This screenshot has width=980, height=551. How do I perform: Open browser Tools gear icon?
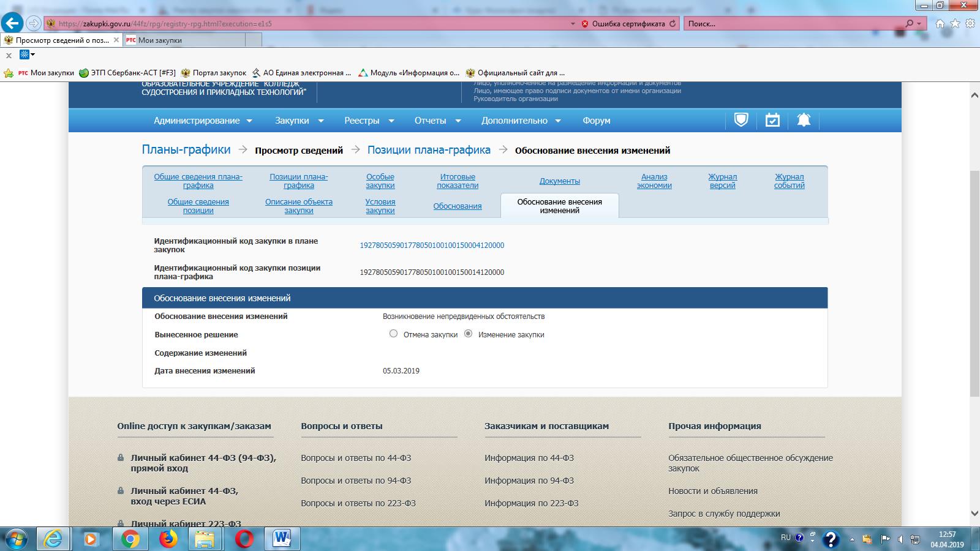tap(970, 24)
